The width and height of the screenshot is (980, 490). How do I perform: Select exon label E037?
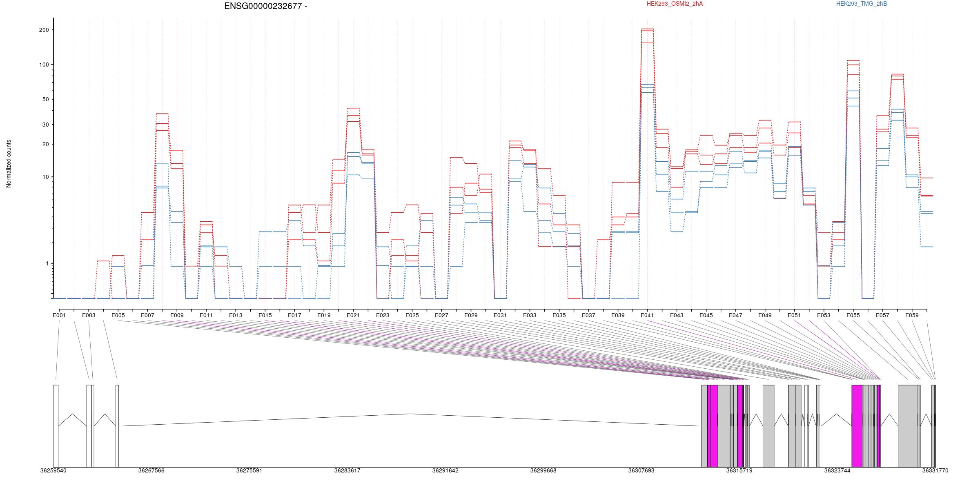pos(588,315)
